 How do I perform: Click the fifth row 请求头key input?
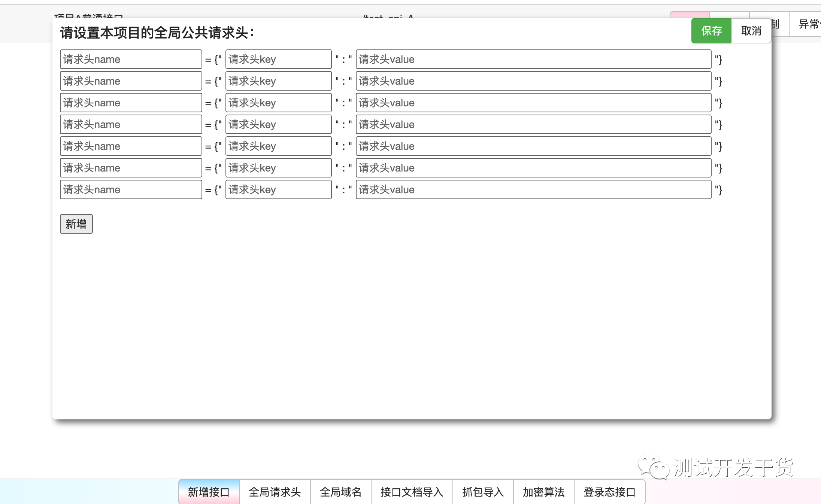tap(279, 146)
